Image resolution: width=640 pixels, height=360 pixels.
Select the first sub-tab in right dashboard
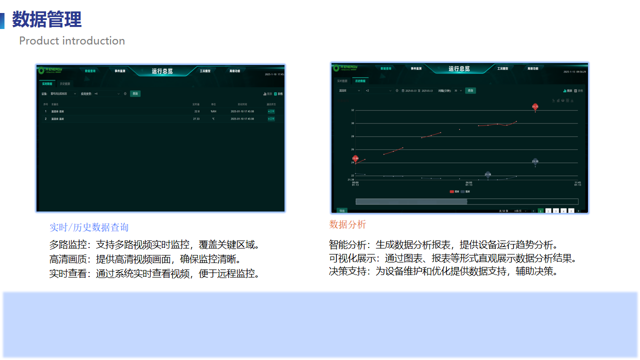pyautogui.click(x=342, y=81)
